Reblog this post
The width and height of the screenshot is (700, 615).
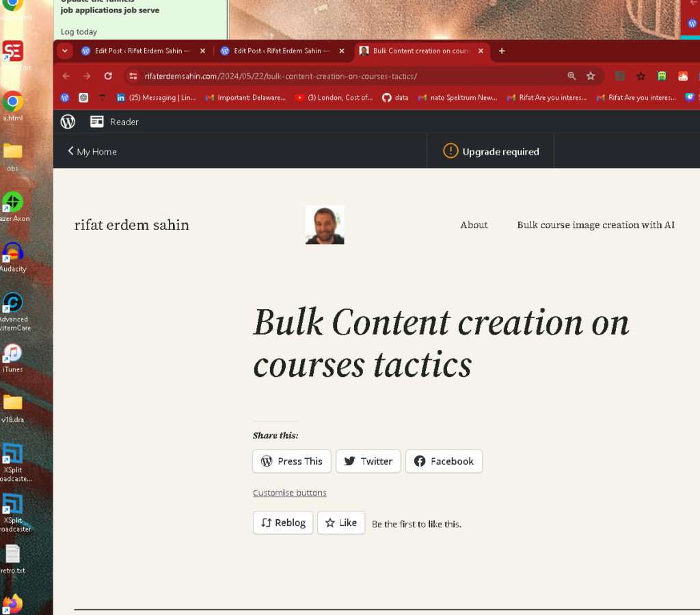click(x=283, y=523)
